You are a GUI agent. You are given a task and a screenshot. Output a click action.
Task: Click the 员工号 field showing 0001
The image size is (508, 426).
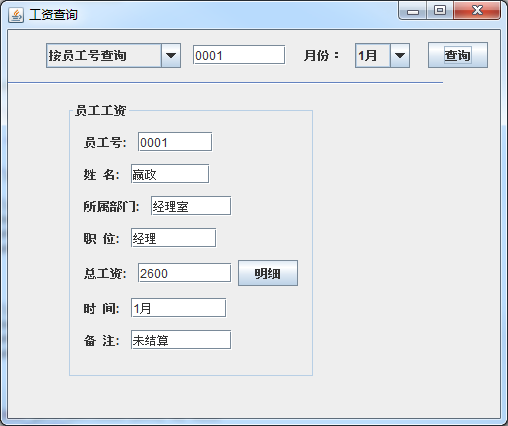point(175,142)
